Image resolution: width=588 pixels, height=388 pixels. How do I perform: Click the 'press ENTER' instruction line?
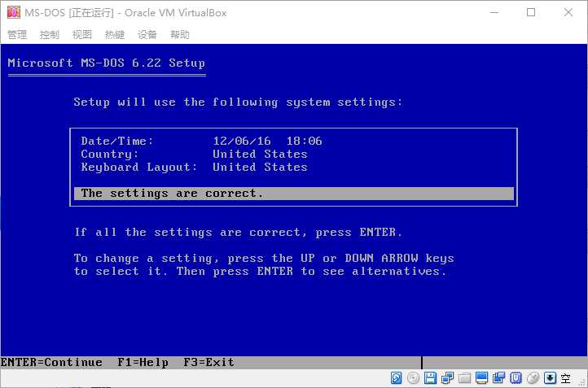pos(238,232)
